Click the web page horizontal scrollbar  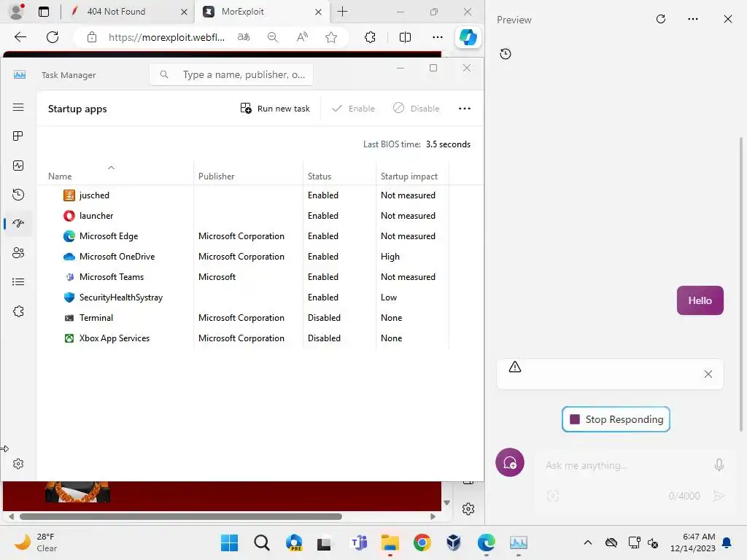coord(181,517)
